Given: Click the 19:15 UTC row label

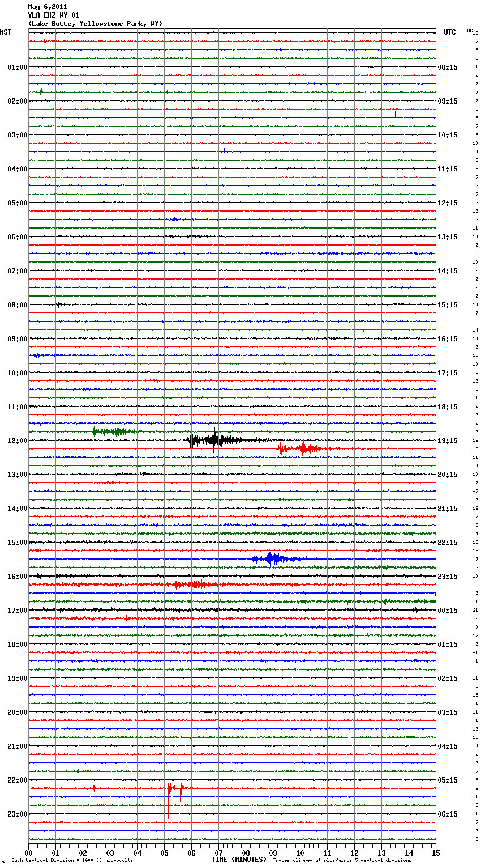Looking at the screenshot, I should click(x=448, y=441).
